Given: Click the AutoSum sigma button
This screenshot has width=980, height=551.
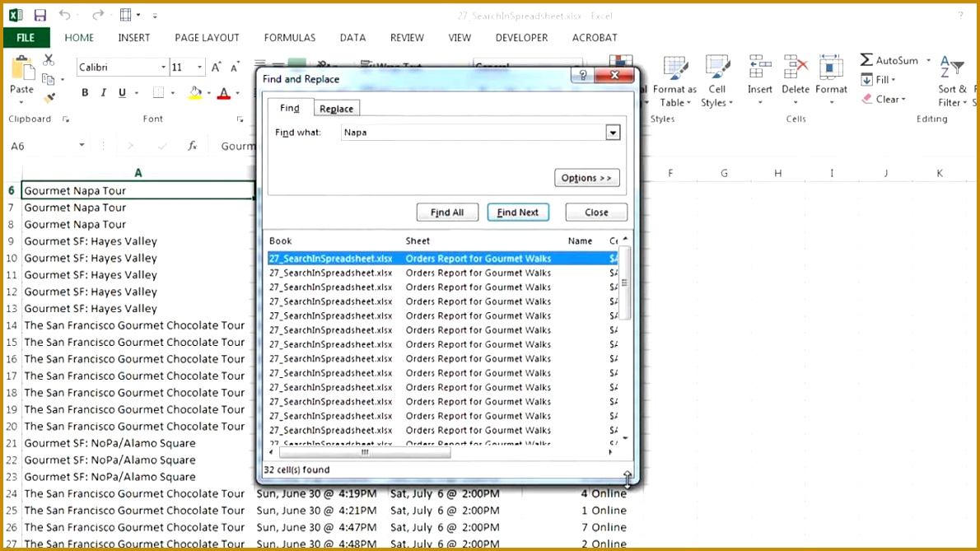Looking at the screenshot, I should (866, 60).
